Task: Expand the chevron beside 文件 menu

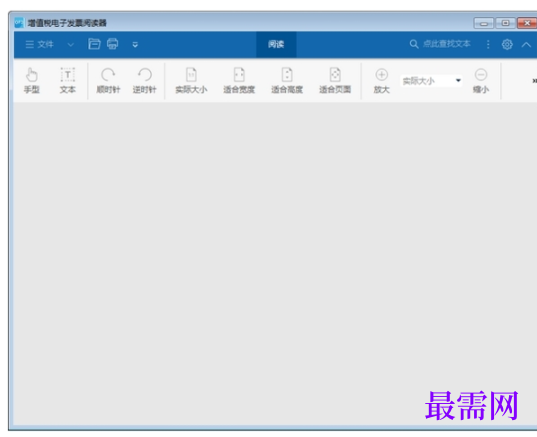Action: (x=71, y=45)
